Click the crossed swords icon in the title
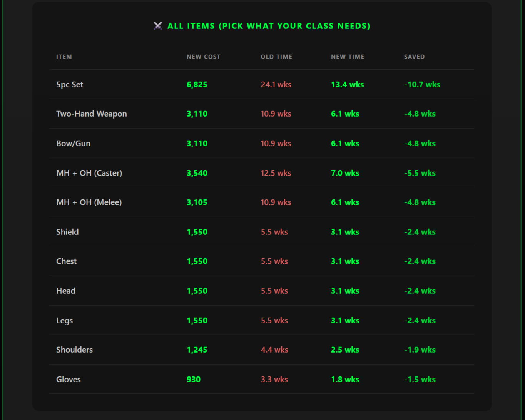525x420 pixels. [x=158, y=26]
